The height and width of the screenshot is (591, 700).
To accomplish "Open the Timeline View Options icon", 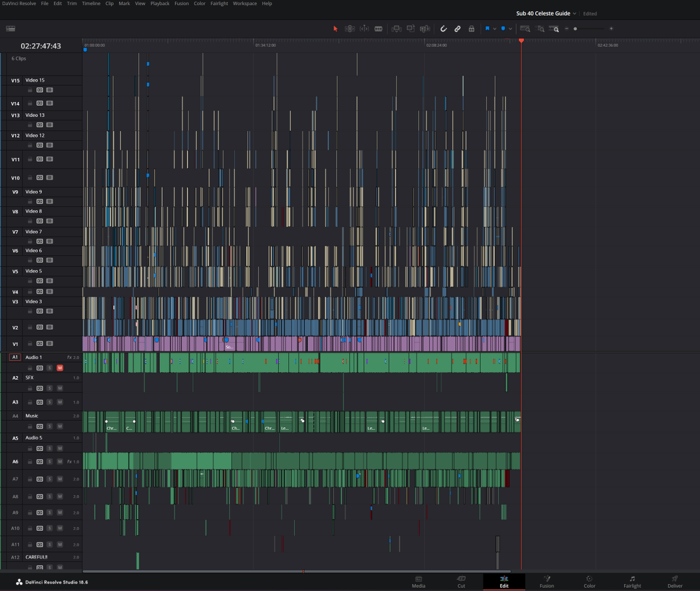I will coord(10,29).
